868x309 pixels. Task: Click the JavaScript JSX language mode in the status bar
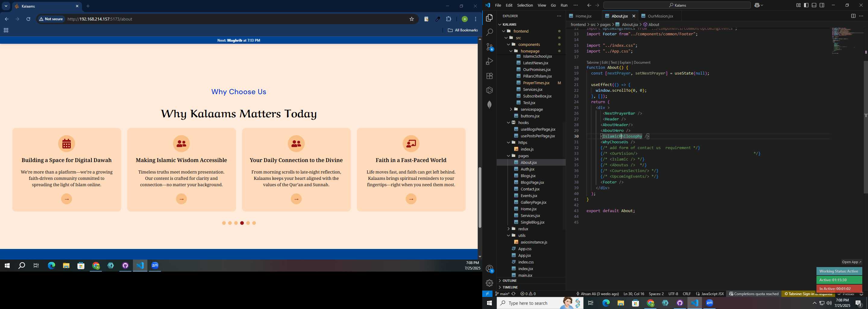[x=710, y=294]
